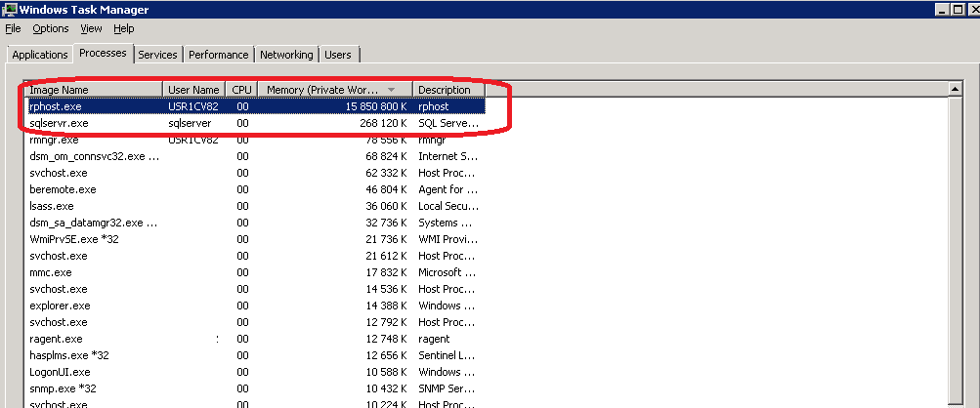Select the beremote.exe process
980x408 pixels.
pyautogui.click(x=256, y=189)
